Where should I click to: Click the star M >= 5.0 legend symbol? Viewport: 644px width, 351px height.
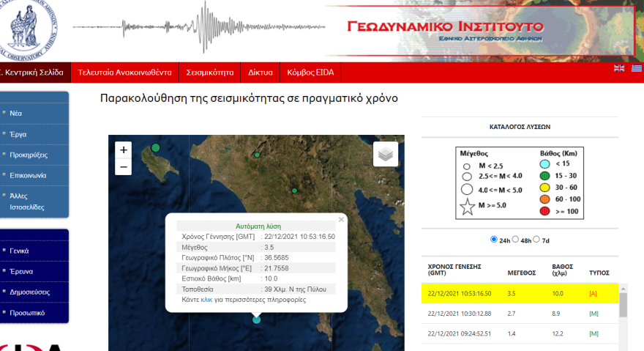click(x=467, y=207)
